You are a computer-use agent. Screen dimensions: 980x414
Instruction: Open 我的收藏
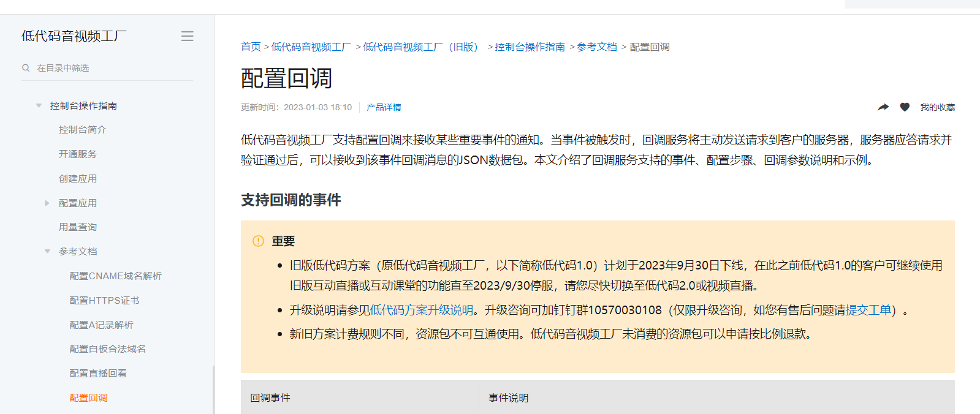937,107
